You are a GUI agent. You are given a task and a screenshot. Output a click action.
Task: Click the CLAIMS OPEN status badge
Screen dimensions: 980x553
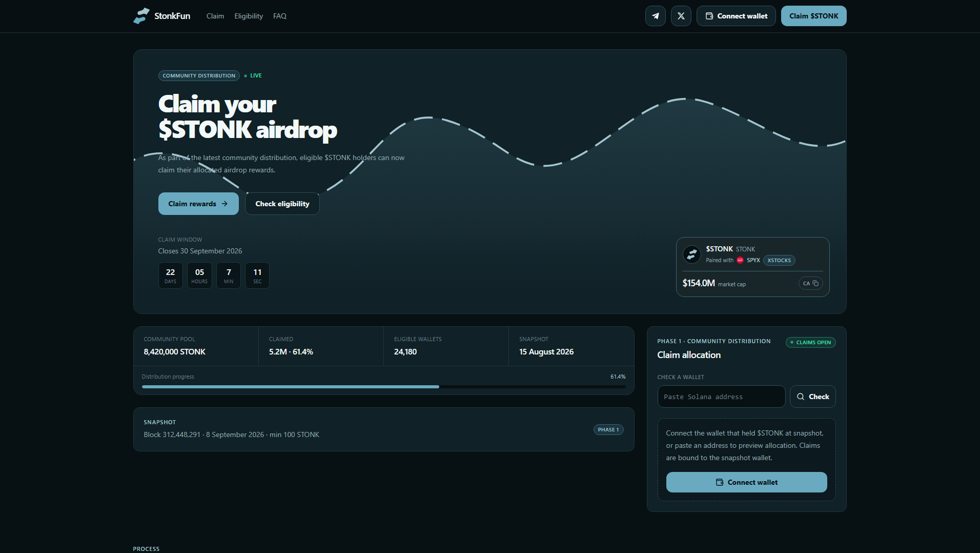click(810, 342)
